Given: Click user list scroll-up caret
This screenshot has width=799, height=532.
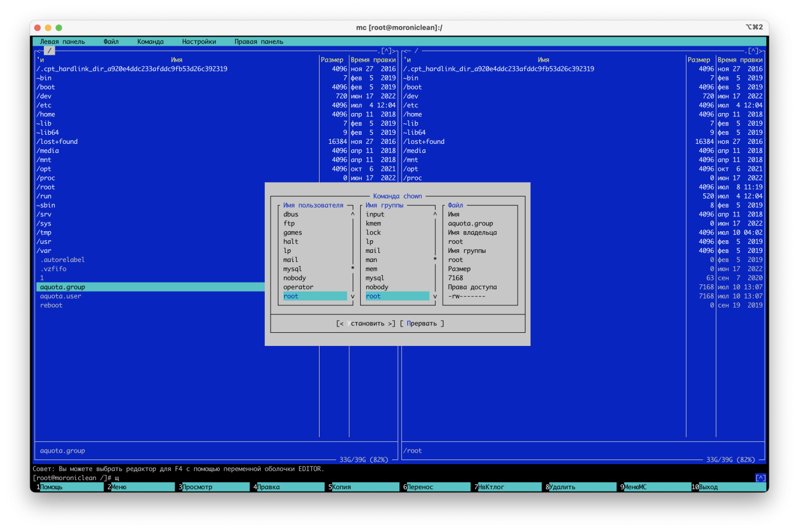Looking at the screenshot, I should click(353, 215).
